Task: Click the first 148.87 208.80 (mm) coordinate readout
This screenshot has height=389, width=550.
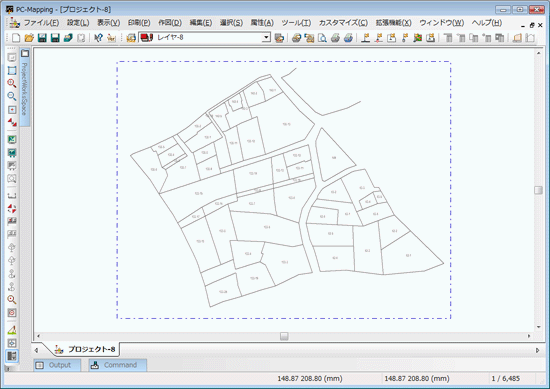Action: tap(310, 379)
